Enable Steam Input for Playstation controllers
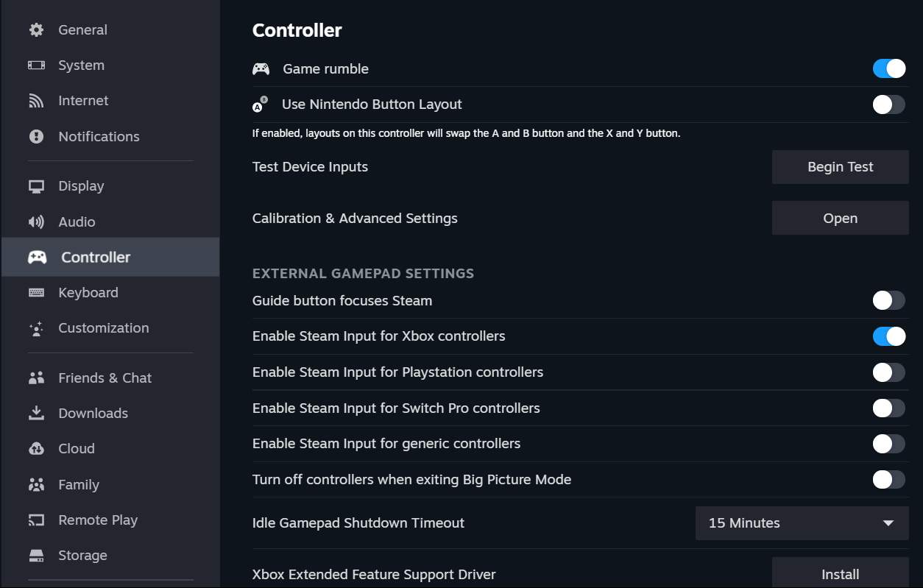 [888, 372]
